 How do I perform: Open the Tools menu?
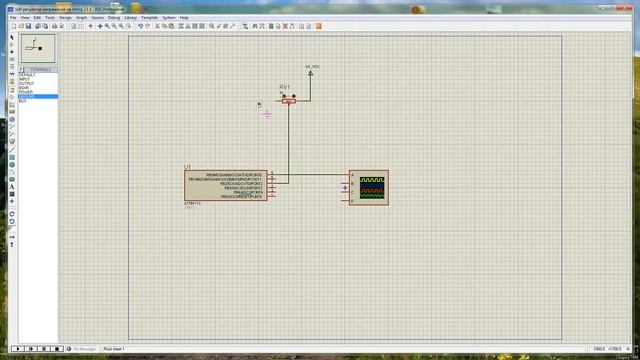tap(50, 18)
